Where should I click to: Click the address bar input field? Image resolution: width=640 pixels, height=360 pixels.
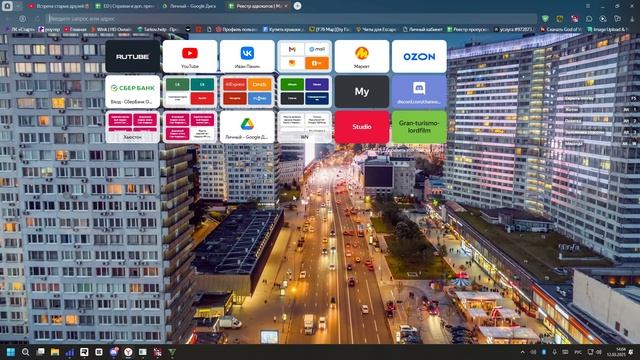pyautogui.click(x=292, y=19)
